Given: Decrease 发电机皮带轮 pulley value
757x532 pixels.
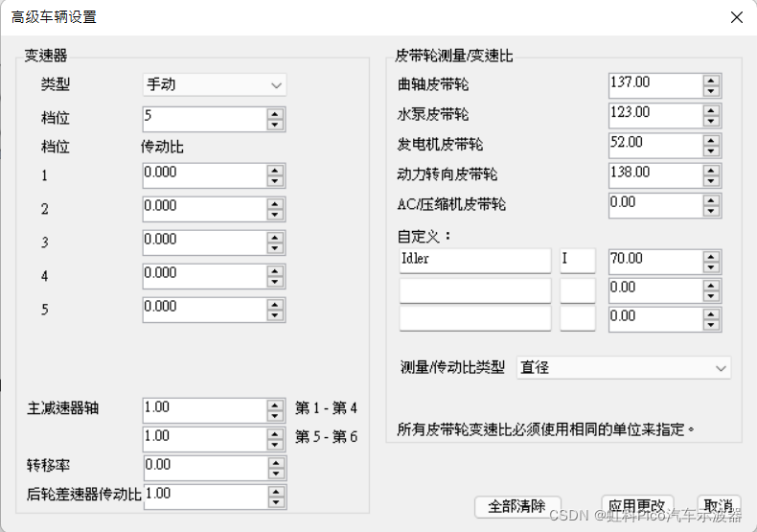Looking at the screenshot, I should click(x=711, y=151).
